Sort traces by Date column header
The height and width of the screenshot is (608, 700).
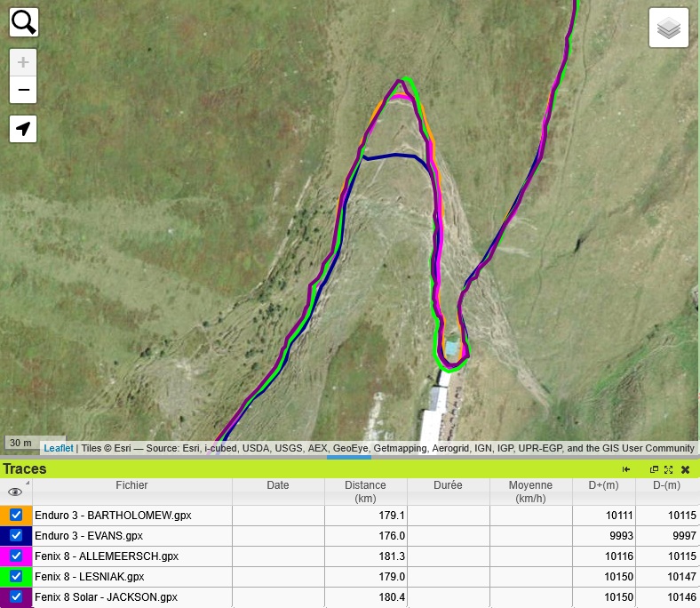pyautogui.click(x=278, y=486)
